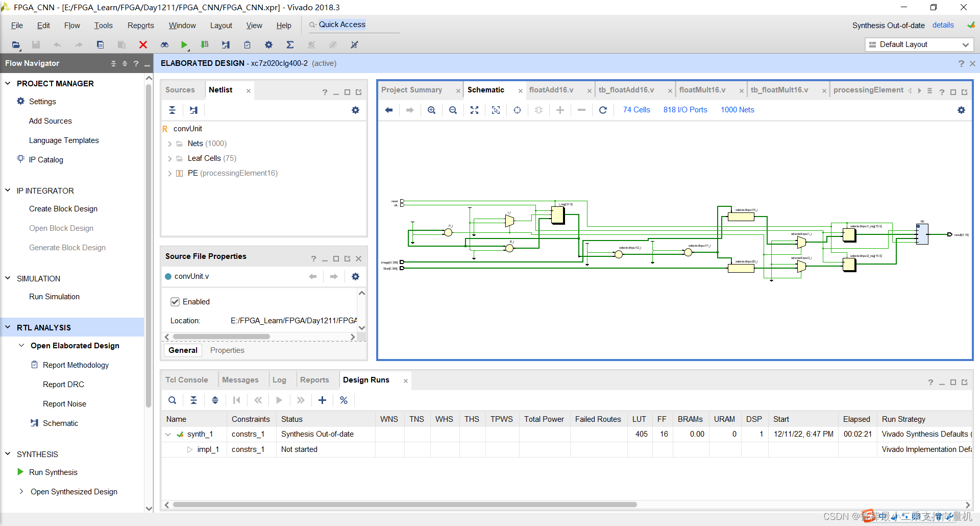Expand Nets (1000) tree node

pyautogui.click(x=170, y=144)
